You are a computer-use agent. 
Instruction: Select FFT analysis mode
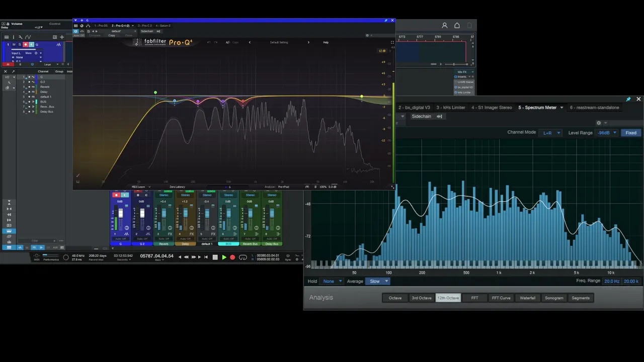[x=474, y=298]
